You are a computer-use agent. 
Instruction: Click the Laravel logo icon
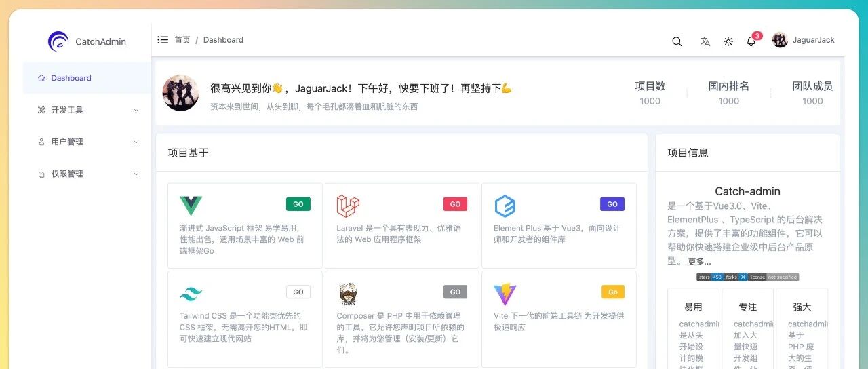pyautogui.click(x=348, y=206)
